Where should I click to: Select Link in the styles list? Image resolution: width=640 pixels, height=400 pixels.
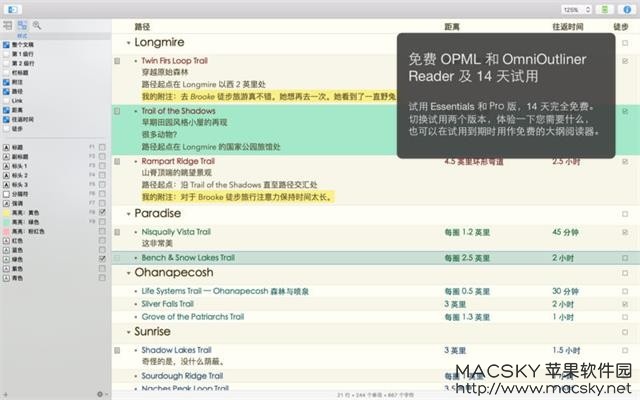(17, 101)
